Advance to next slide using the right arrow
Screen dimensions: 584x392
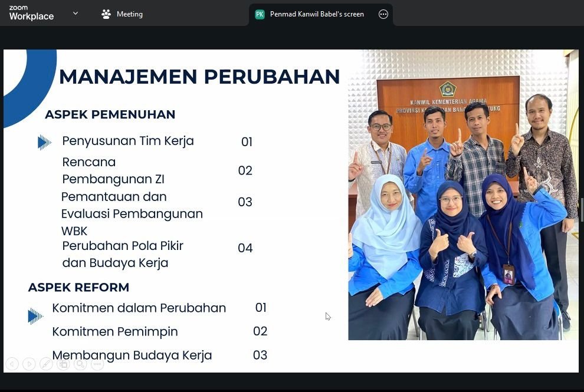[29, 364]
